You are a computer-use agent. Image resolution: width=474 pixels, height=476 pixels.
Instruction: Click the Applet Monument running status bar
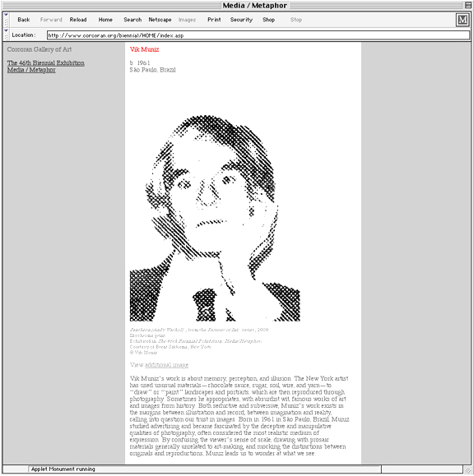pyautogui.click(x=204, y=469)
